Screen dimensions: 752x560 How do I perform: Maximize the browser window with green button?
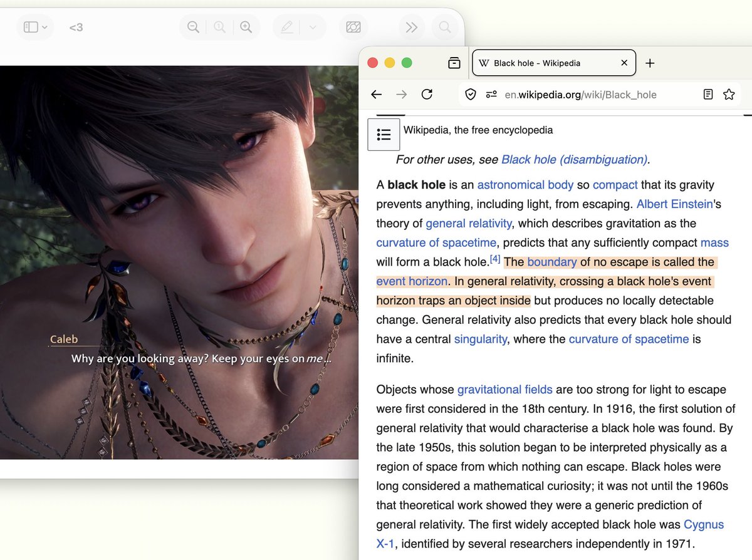point(407,63)
